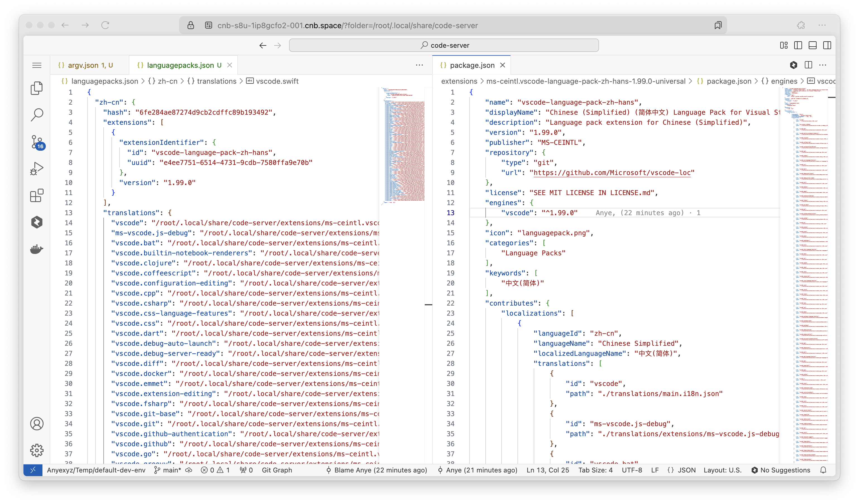Open translations breadcrumb in left editor
The height and width of the screenshot is (504, 859).
(x=212, y=81)
